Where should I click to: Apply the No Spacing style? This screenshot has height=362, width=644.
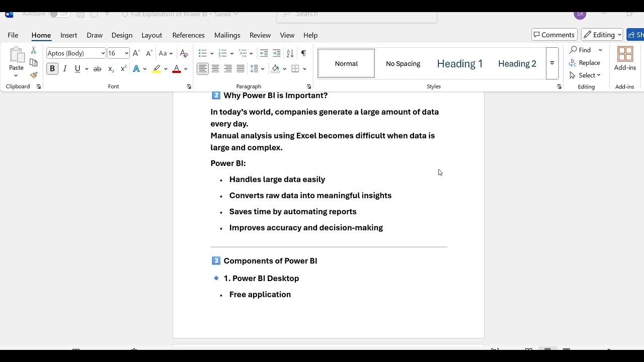403,63
